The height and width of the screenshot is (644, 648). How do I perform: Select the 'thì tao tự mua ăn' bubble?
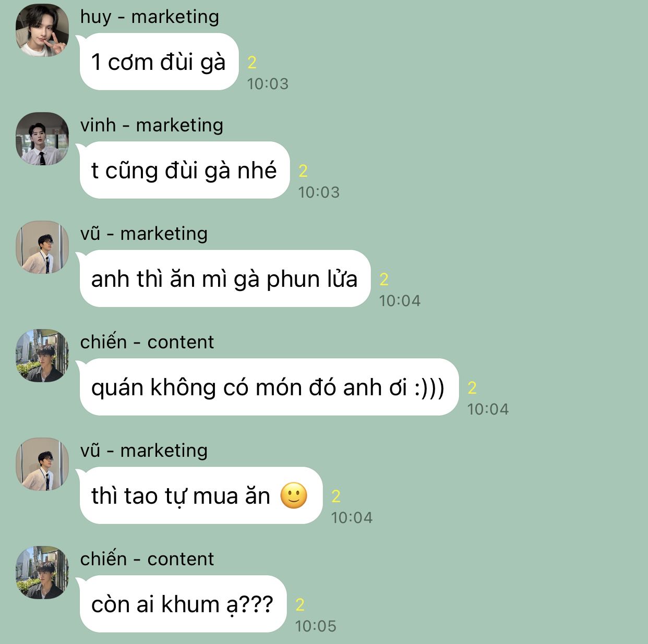pyautogui.click(x=200, y=495)
